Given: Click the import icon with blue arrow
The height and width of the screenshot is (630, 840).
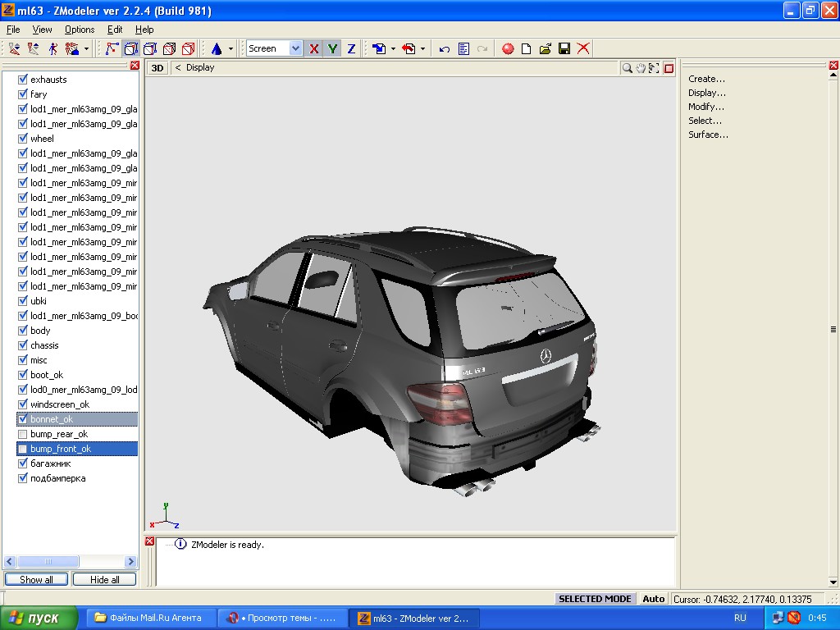Looking at the screenshot, I should (379, 48).
